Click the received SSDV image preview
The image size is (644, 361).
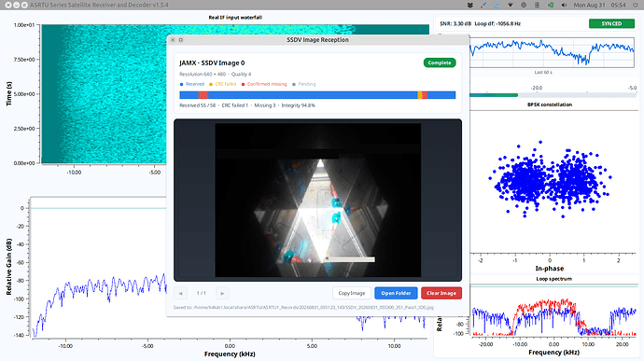pos(317,200)
